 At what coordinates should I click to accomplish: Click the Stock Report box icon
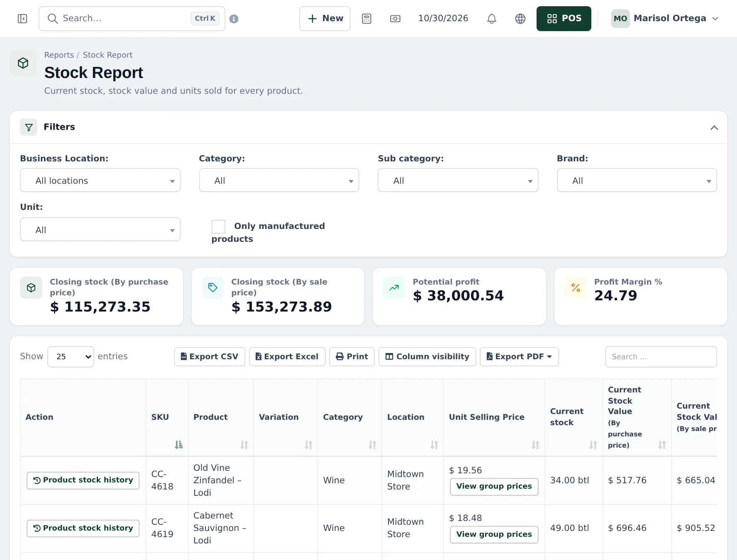click(23, 63)
